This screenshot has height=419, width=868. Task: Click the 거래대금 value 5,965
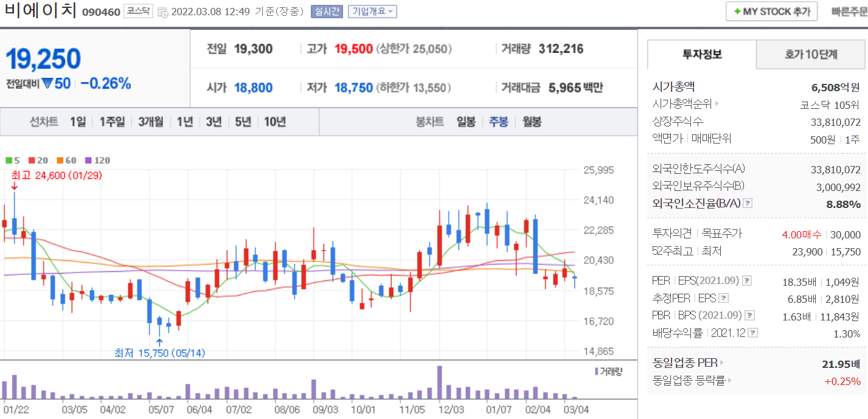[563, 88]
